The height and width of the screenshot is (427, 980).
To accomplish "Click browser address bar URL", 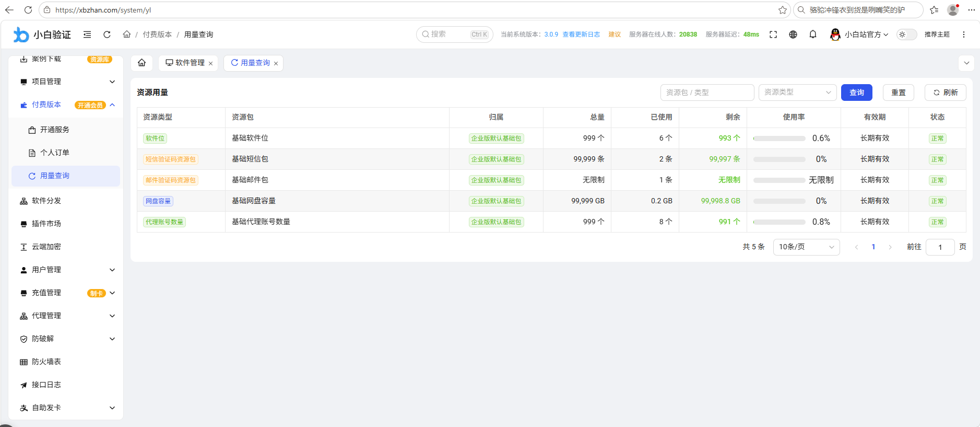I will pyautogui.click(x=103, y=10).
